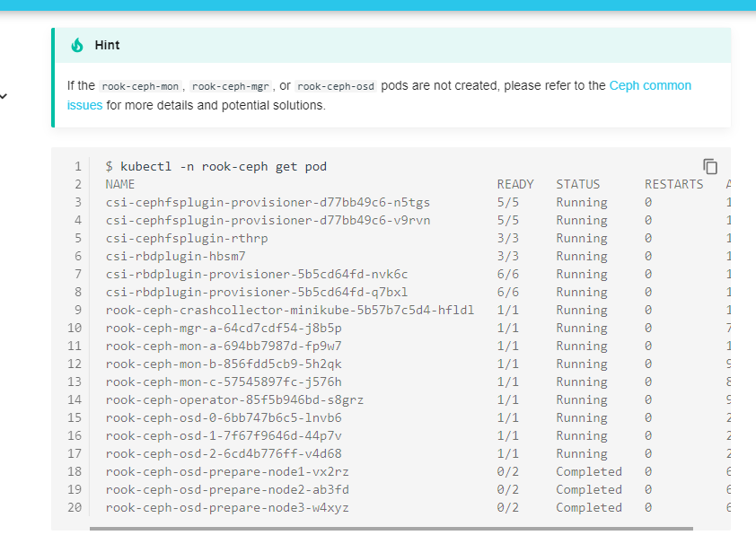Click the code block horizontal scrollbar
756x544 pixels.
coord(391,529)
